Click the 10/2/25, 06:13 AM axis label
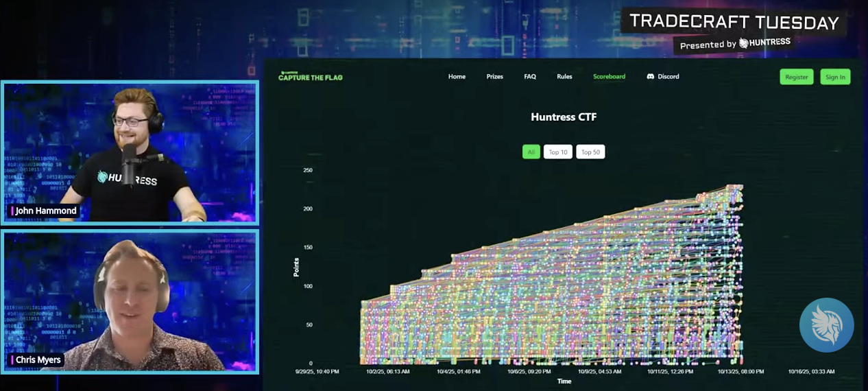Screen dimensions: 868x391 [387, 371]
